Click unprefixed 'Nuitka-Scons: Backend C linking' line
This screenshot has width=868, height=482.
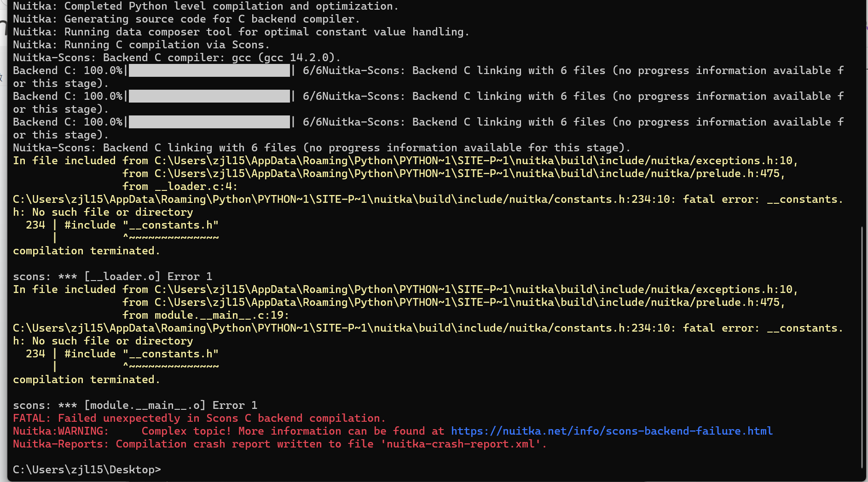[322, 148]
